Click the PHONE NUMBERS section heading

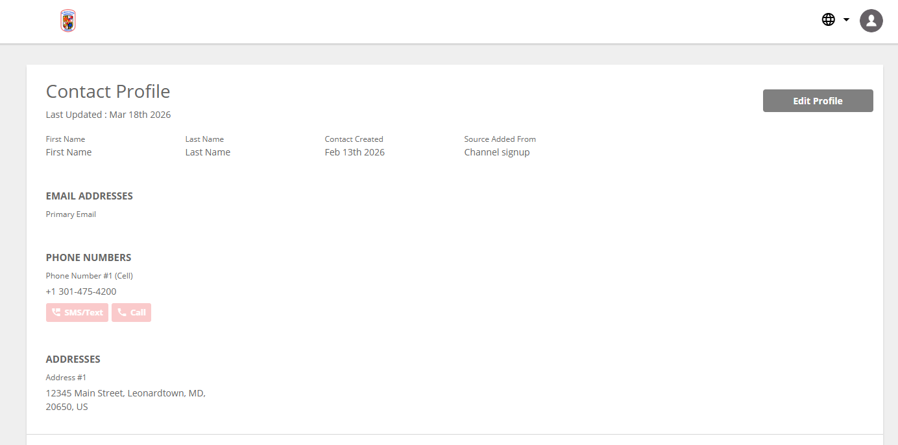(x=89, y=258)
